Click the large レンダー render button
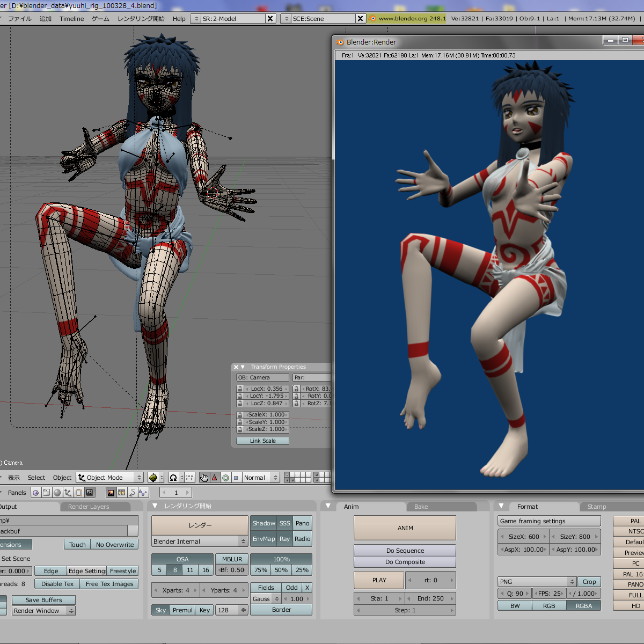This screenshot has height=644, width=644. (x=200, y=525)
